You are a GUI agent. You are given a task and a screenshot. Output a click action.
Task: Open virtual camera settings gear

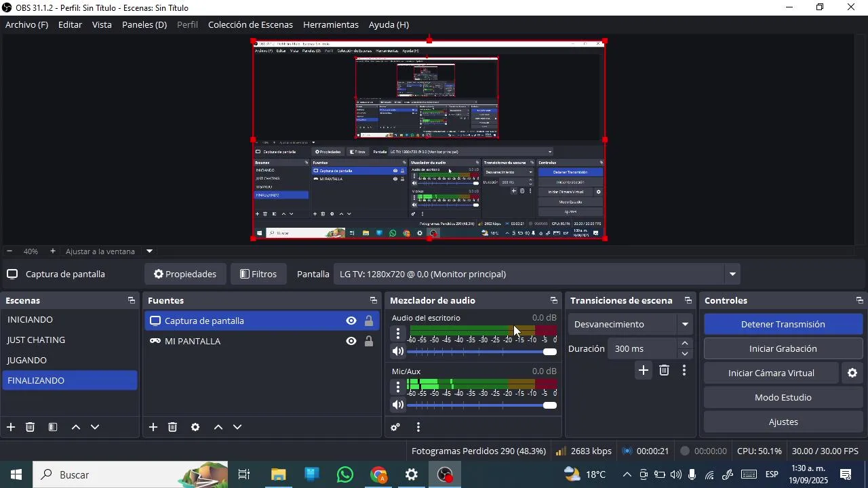pos(852,373)
